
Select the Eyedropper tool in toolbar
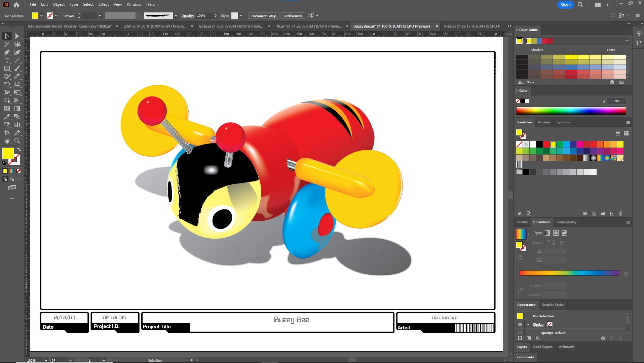click(x=7, y=117)
